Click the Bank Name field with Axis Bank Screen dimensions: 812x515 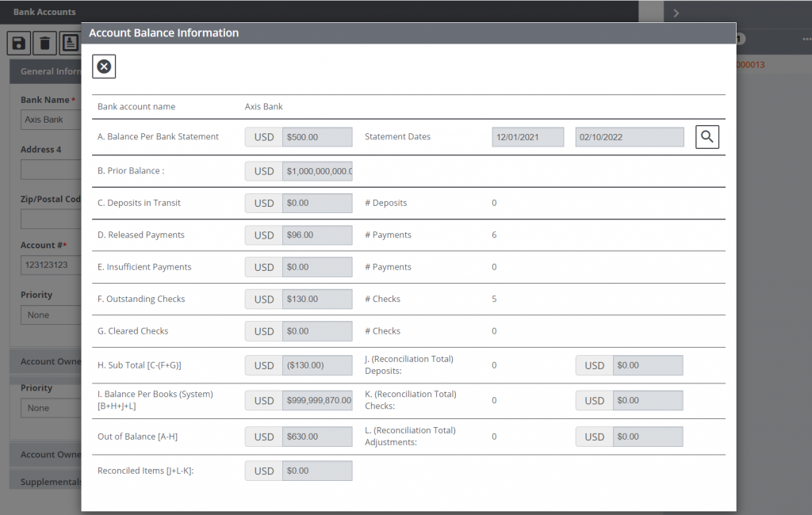tap(51, 120)
